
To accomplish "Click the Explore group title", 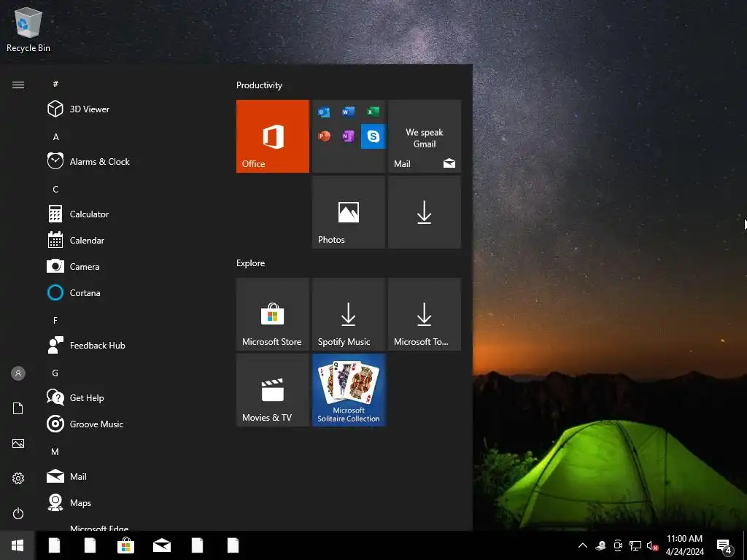I will (x=251, y=262).
